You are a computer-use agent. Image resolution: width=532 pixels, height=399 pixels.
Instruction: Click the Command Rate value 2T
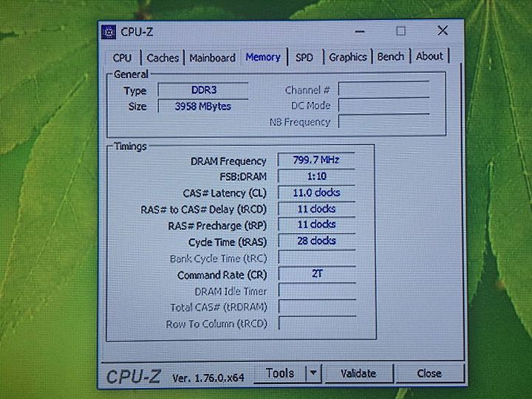click(317, 273)
